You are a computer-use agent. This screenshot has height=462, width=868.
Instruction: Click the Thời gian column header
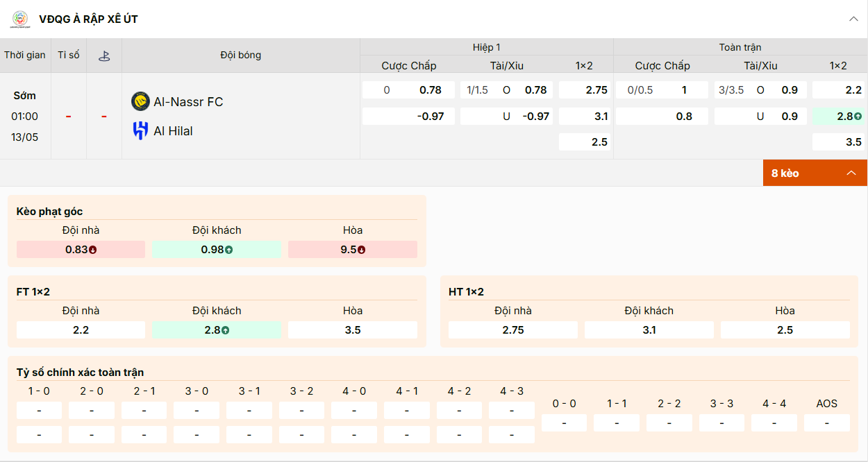click(x=25, y=55)
